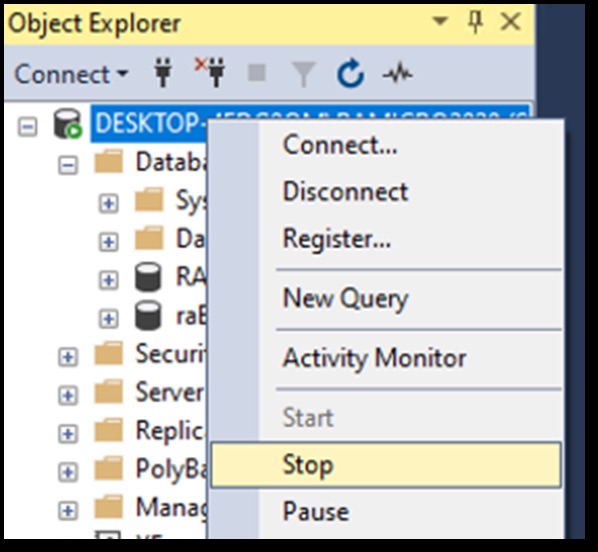
Task: Choose New Query from the context menu
Action: 346,298
